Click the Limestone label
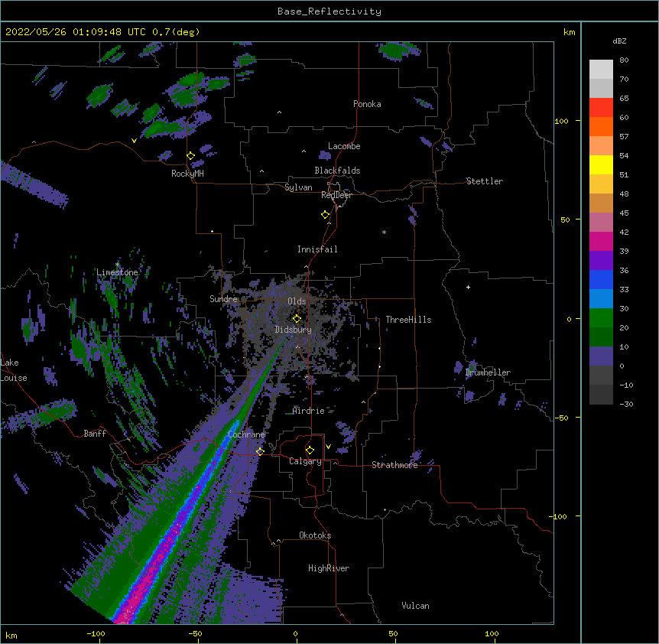This screenshot has height=644, width=659. [x=117, y=272]
